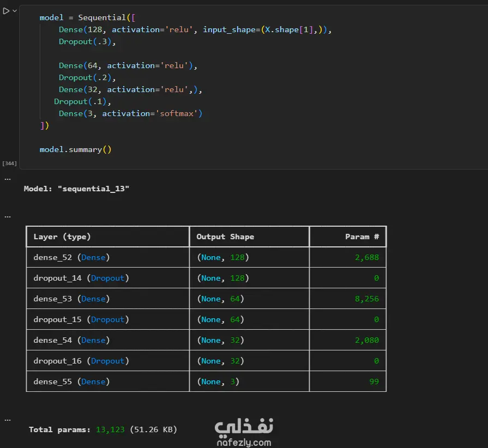Click the Dense(128 input layer code line
This screenshot has width=488, height=448.
[x=195, y=29]
